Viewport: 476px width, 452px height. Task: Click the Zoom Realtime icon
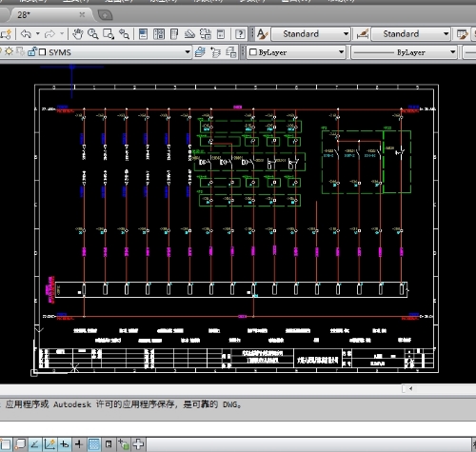[92, 33]
